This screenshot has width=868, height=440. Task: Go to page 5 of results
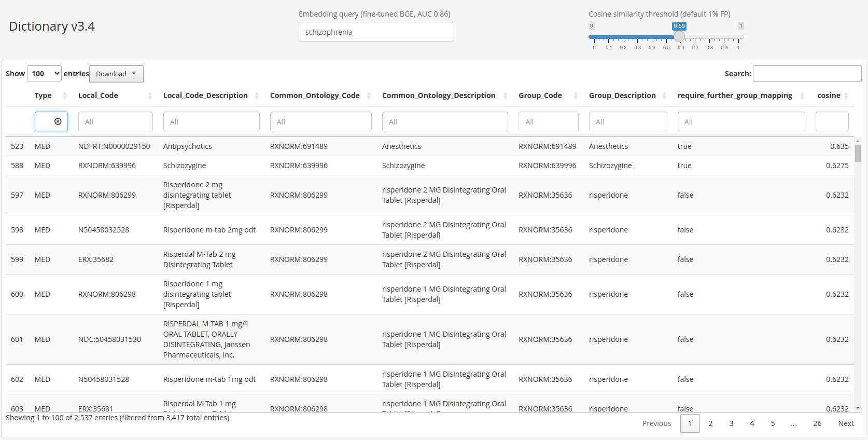[772, 423]
